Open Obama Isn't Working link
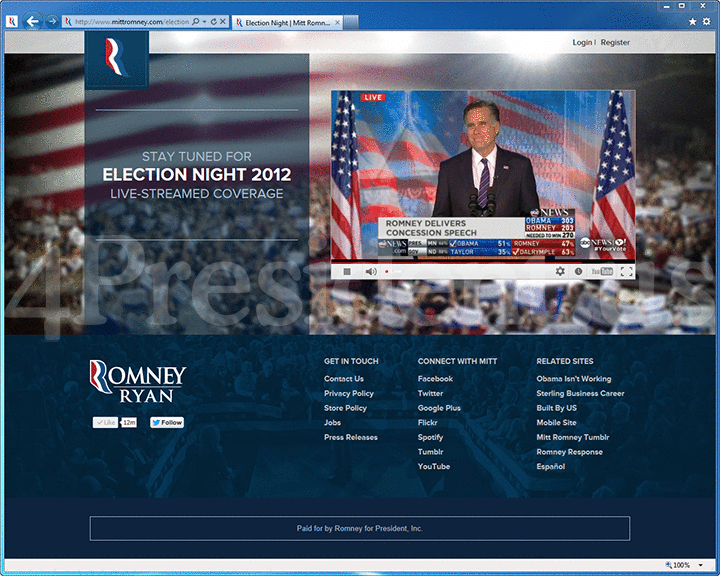Viewport: 720px width, 576px height. [x=574, y=379]
